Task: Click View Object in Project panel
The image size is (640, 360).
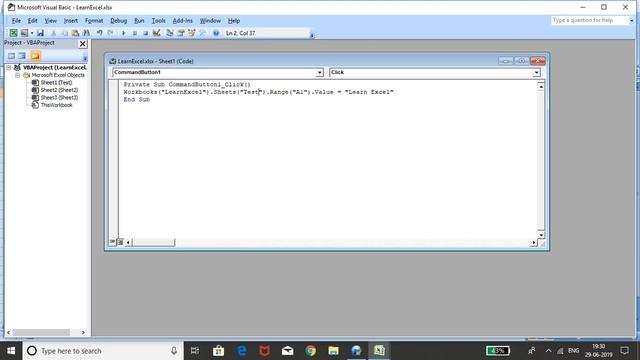Action: coord(22,56)
